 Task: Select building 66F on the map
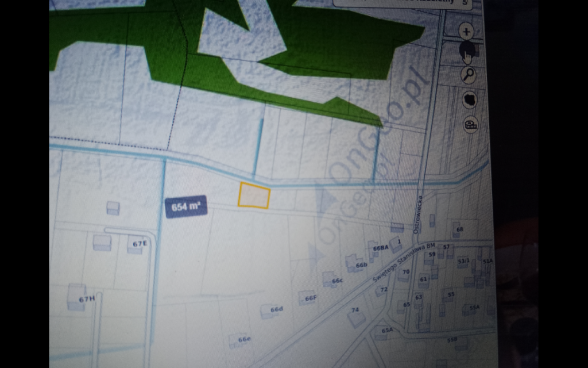(x=307, y=298)
